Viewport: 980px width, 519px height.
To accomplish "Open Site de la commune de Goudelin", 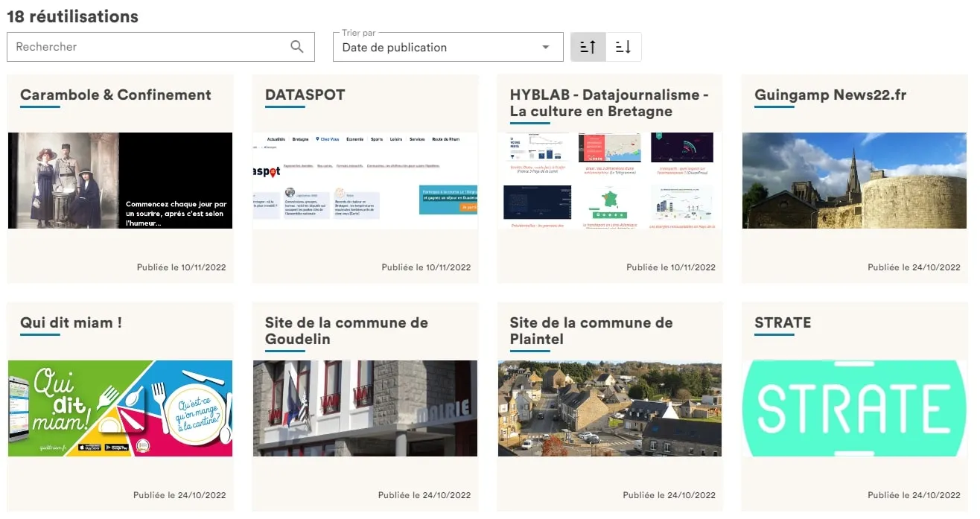I will point(346,331).
